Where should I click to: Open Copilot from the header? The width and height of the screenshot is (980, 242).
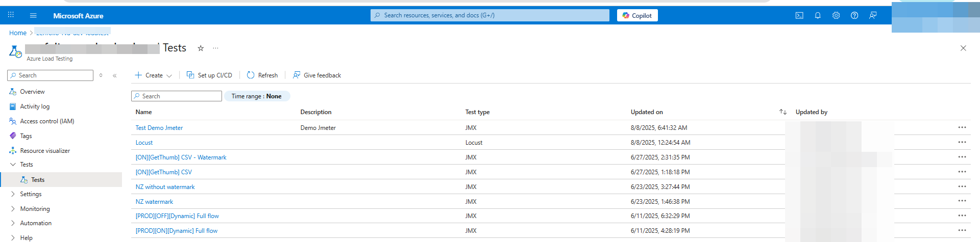[637, 15]
